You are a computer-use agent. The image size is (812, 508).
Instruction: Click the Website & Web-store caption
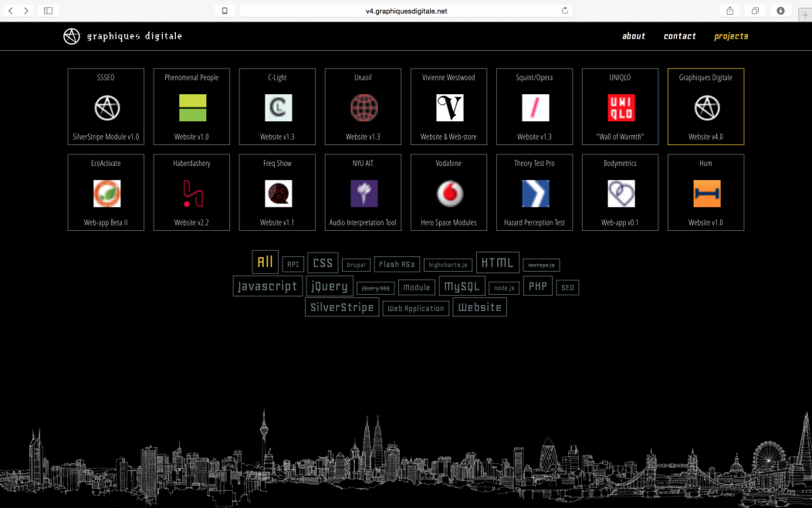pos(448,137)
